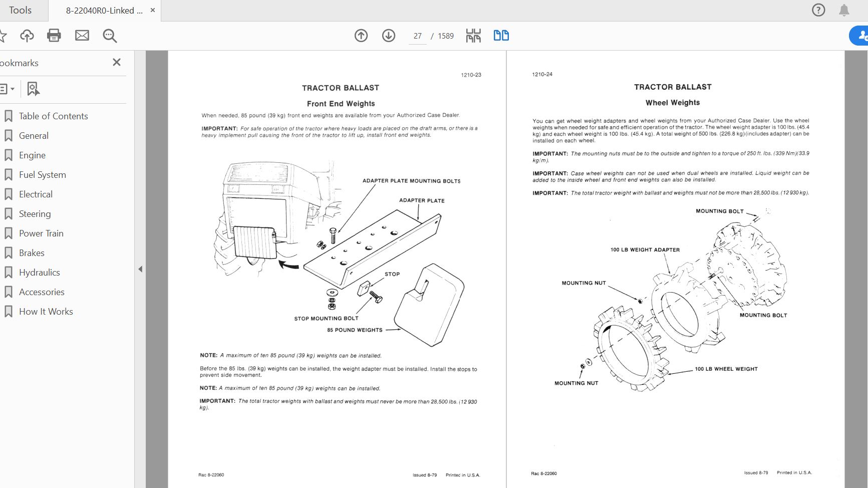Open the notifications bell
The height and width of the screenshot is (488, 868).
[843, 10]
